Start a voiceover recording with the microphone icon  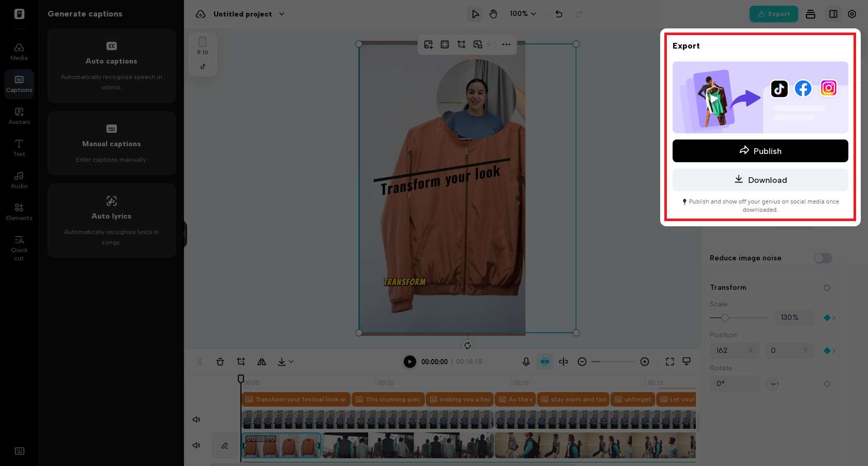[526, 362]
